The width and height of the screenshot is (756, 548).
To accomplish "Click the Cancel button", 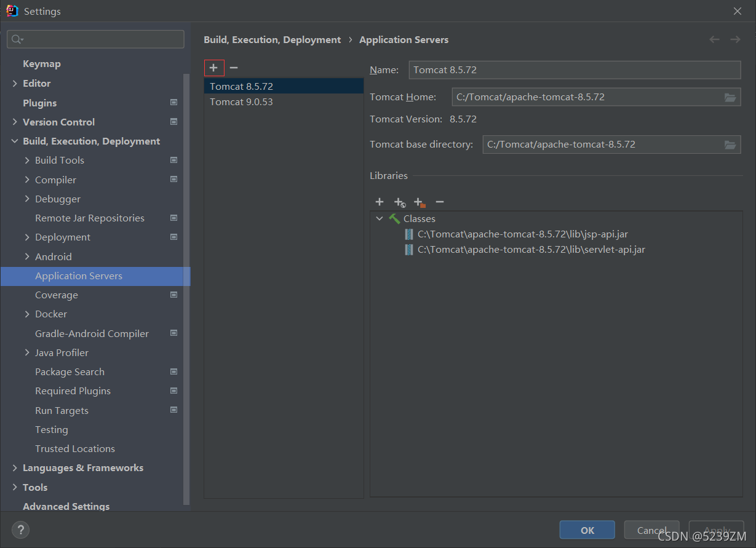I will point(652,530).
